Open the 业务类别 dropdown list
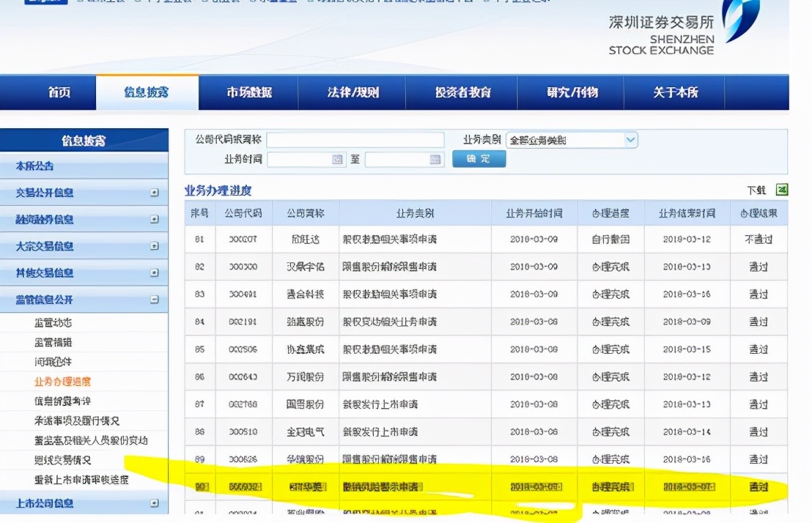This screenshot has height=523, width=812. pos(630,140)
